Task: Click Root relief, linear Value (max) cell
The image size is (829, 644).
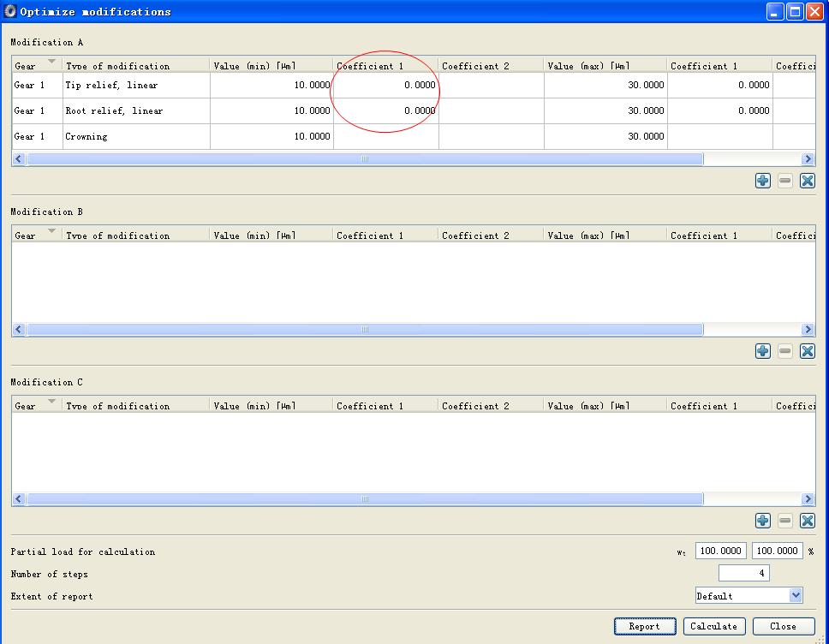Action: pos(605,110)
